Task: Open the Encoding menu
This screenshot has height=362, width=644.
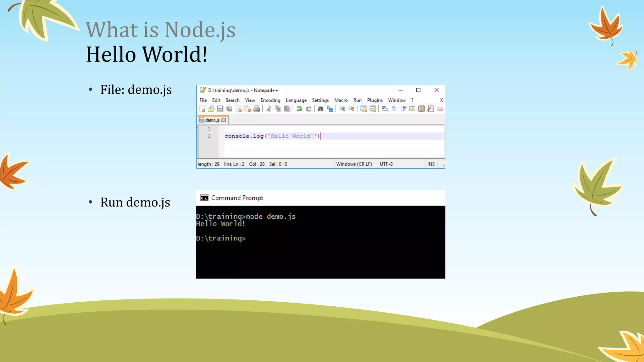Action: pos(270,100)
